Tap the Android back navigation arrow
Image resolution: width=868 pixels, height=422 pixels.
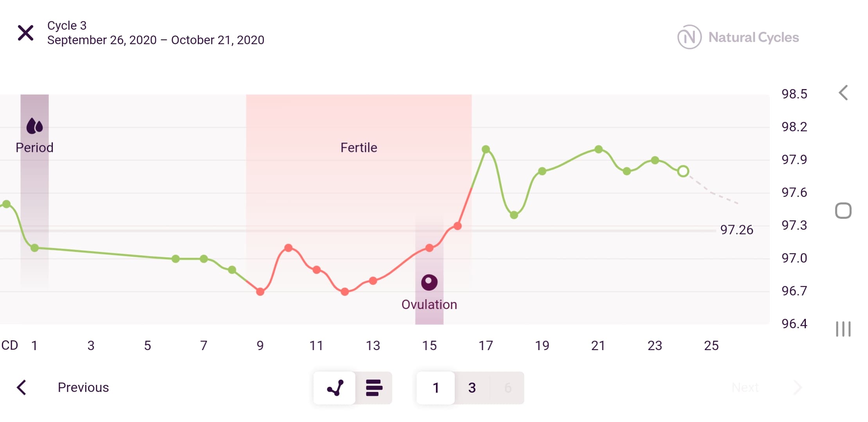[x=843, y=93]
